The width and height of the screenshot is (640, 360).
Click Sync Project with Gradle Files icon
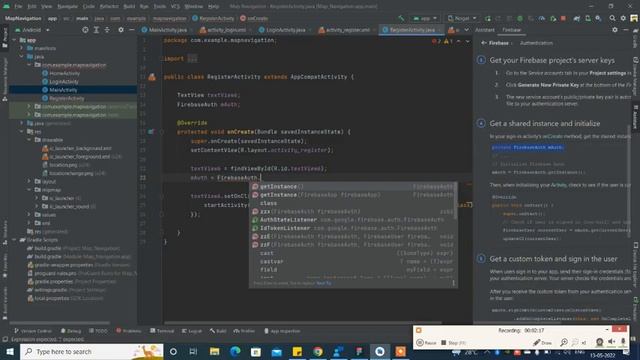coord(577,18)
